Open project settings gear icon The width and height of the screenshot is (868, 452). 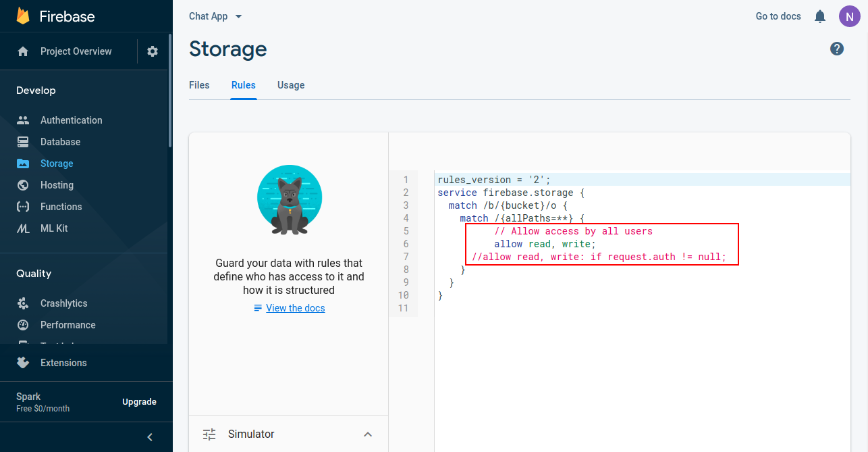pyautogui.click(x=153, y=51)
